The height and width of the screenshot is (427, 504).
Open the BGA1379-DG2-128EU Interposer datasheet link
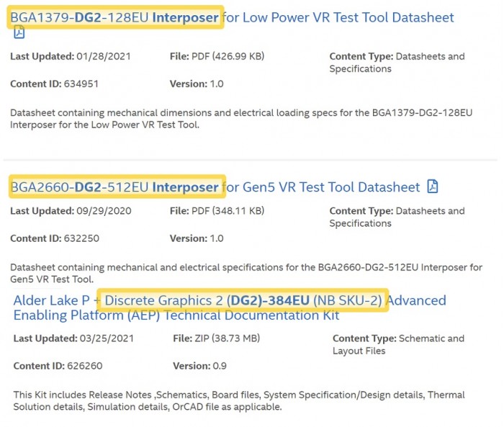(x=232, y=17)
